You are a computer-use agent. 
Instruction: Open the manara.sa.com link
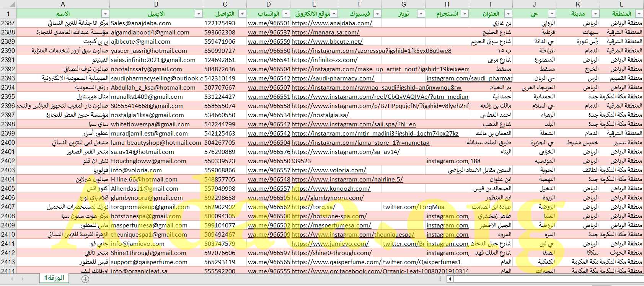point(325,32)
